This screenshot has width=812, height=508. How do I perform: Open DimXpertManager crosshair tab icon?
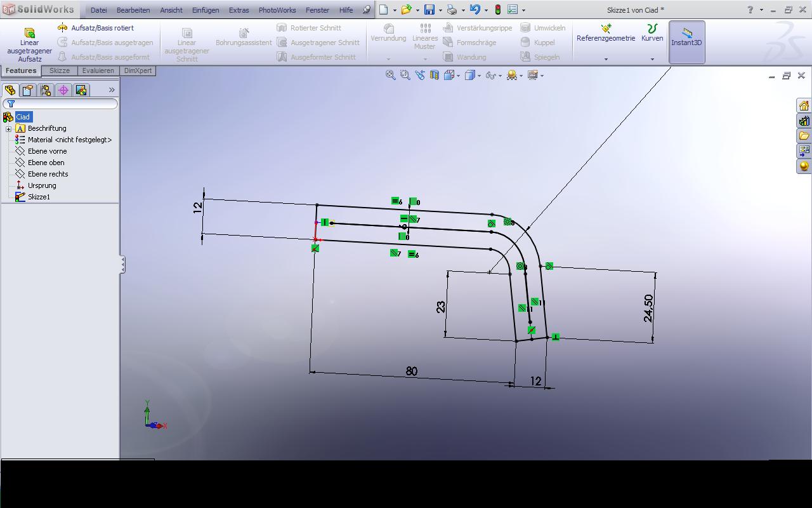[x=63, y=90]
